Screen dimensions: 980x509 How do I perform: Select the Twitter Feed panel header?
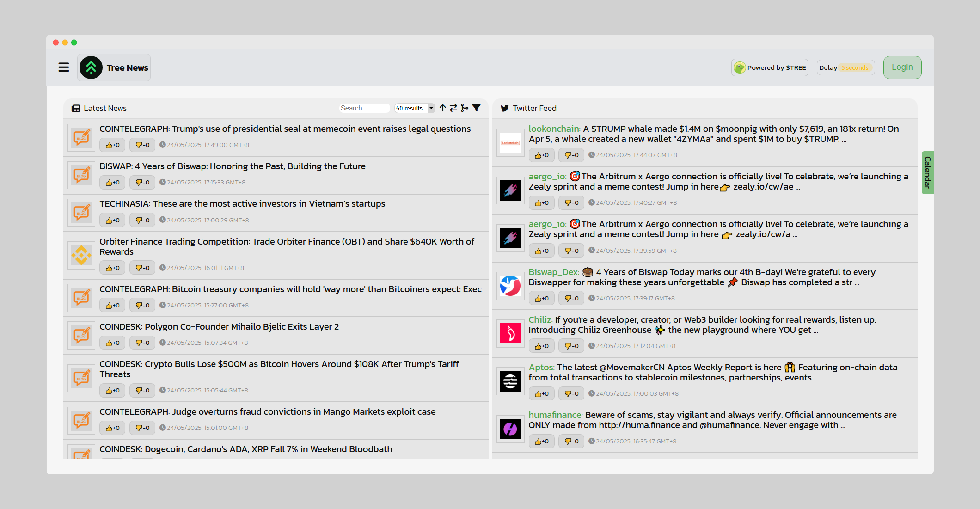(534, 108)
